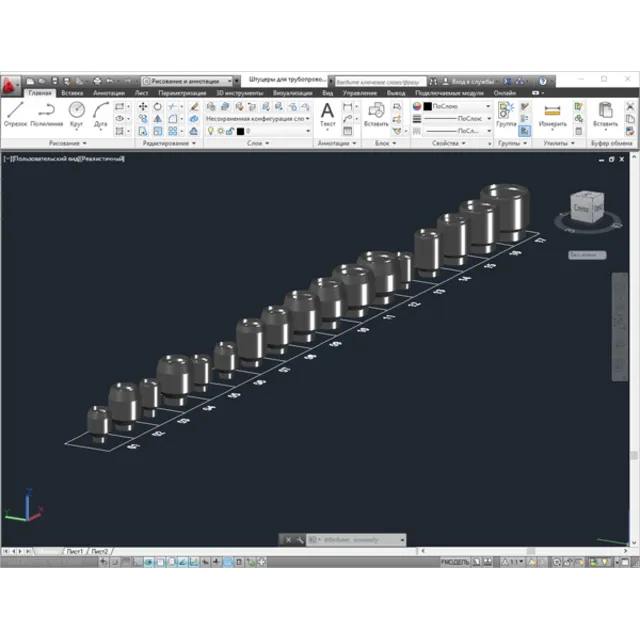
Task: Click the viewport label Пользовательский вид
Action: [45, 159]
